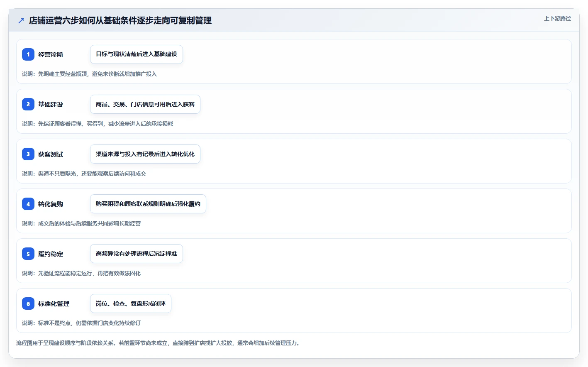This screenshot has height=367, width=588.
Task: Click the 转化复购 step title
Action: (x=51, y=204)
